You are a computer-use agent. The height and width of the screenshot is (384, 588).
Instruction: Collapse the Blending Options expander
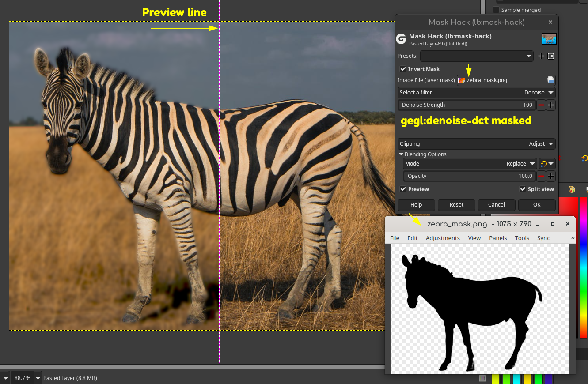click(401, 154)
